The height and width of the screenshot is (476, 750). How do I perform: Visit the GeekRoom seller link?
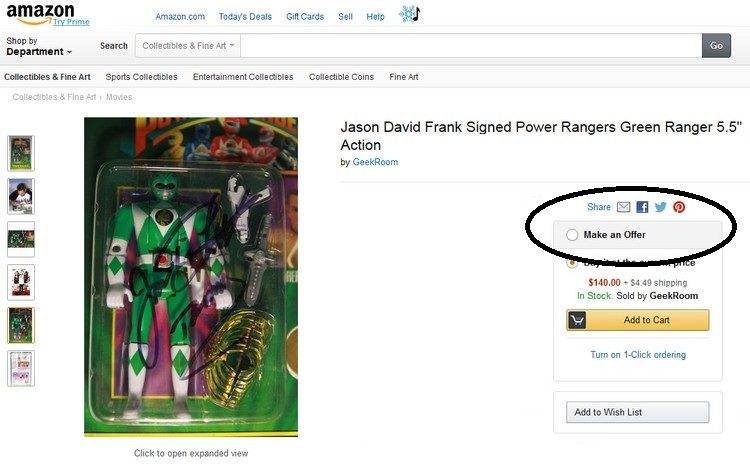(375, 162)
